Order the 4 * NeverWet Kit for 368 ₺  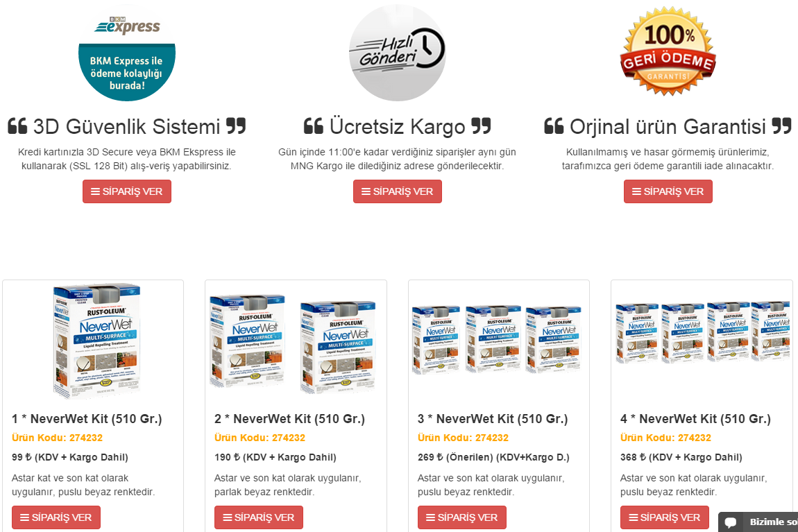[x=665, y=517]
